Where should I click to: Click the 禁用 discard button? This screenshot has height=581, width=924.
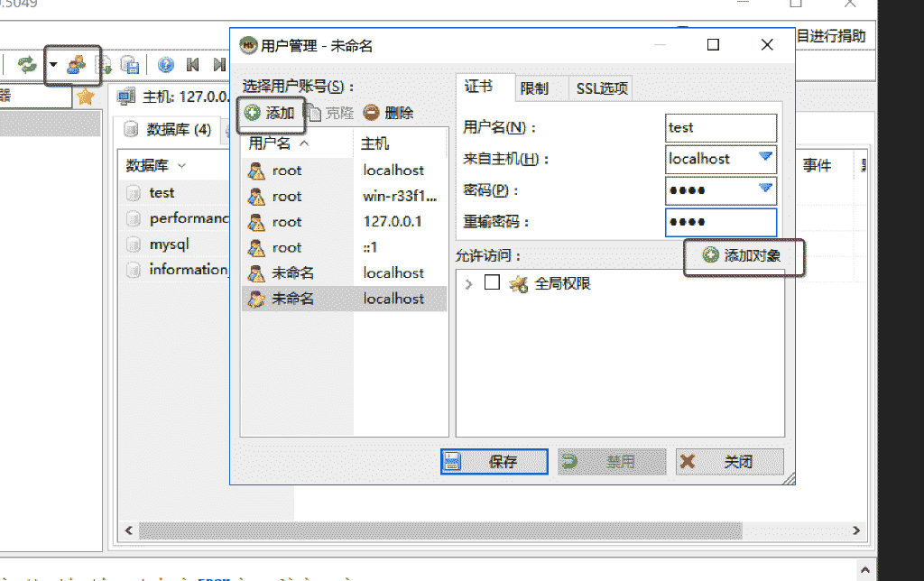[612, 461]
